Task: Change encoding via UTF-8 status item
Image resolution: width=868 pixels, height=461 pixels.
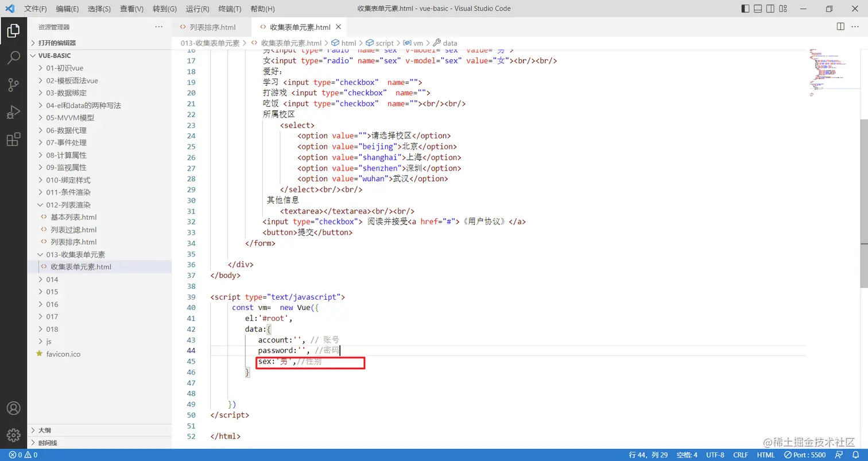Action: 715,455
